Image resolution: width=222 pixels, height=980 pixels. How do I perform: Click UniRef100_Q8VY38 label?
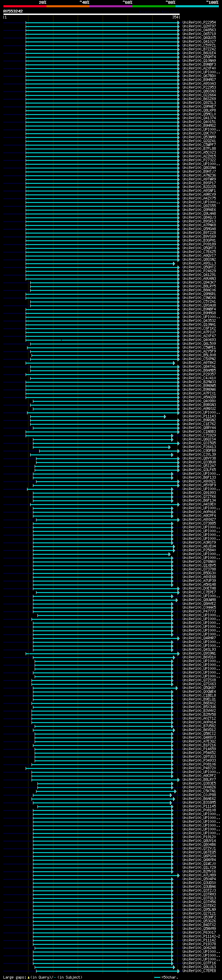(x=199, y=459)
